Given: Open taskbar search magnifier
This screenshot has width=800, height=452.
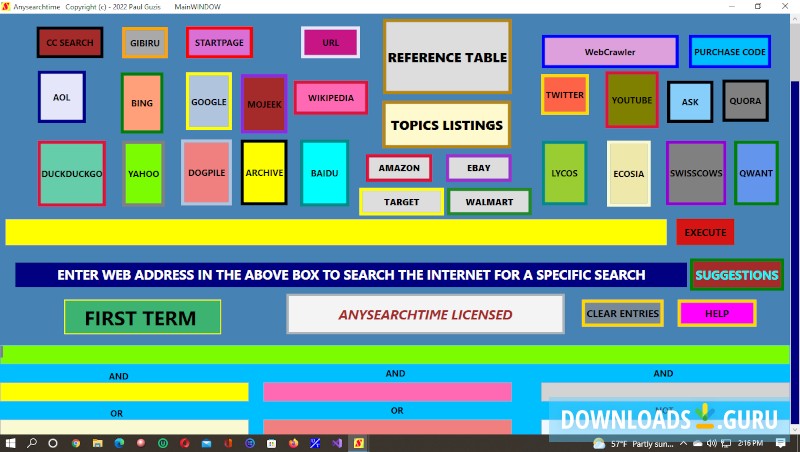Looking at the screenshot, I should coord(32,443).
